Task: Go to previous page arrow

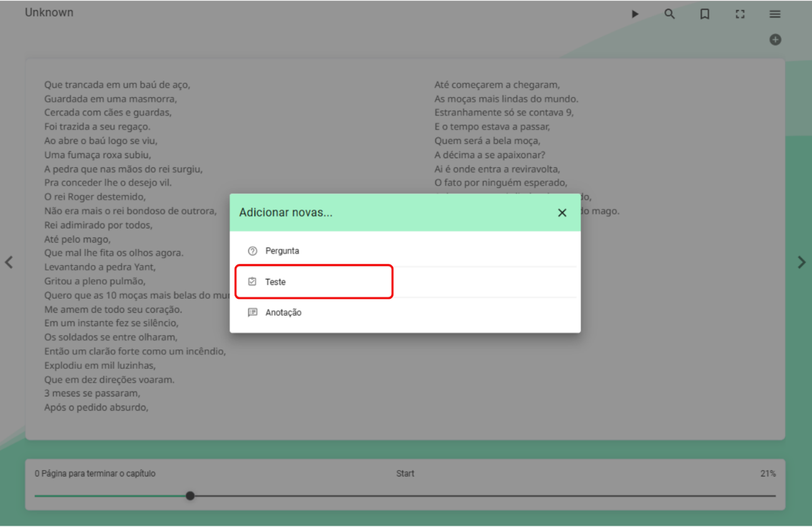Action: click(x=9, y=262)
